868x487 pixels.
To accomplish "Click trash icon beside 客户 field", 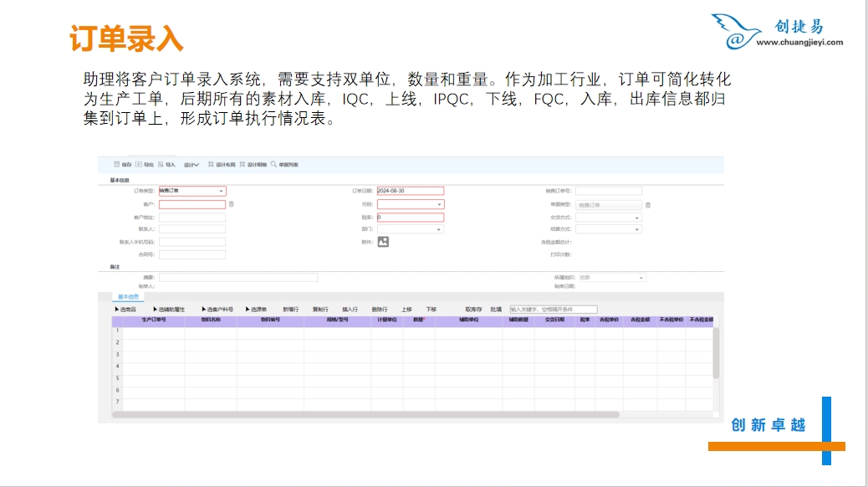I will [232, 204].
